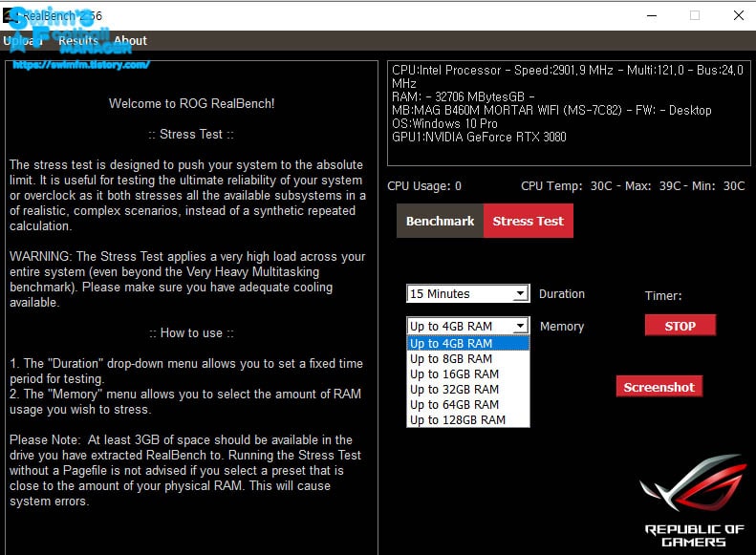Close the RealBench window
Viewport: 756px width, 555px height.
[x=738, y=15]
